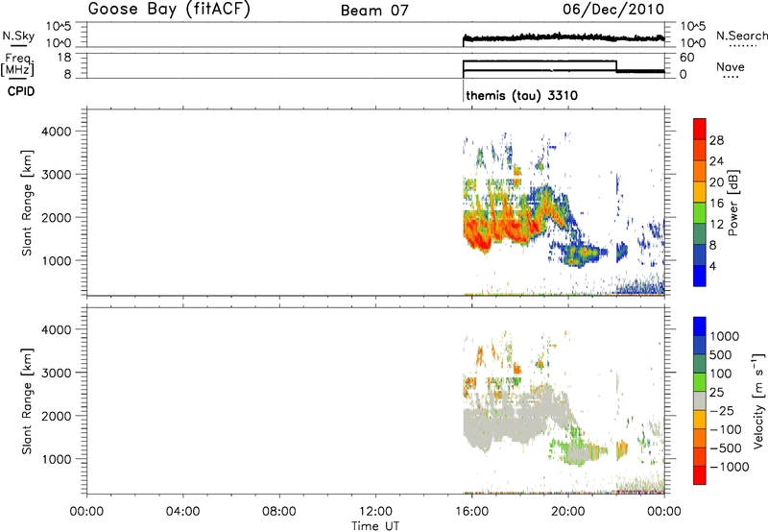
Task: Click the Time UT axis title
Action: [x=375, y=526]
